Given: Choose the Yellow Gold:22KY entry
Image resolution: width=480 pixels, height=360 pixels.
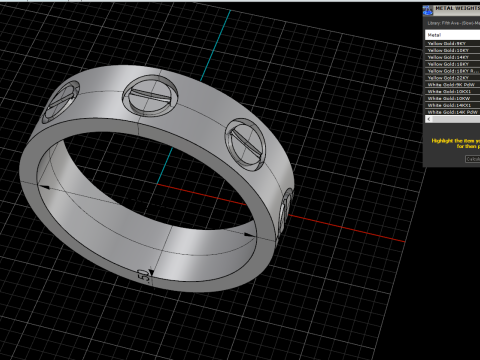Looking at the screenshot, I should pyautogui.click(x=452, y=78).
